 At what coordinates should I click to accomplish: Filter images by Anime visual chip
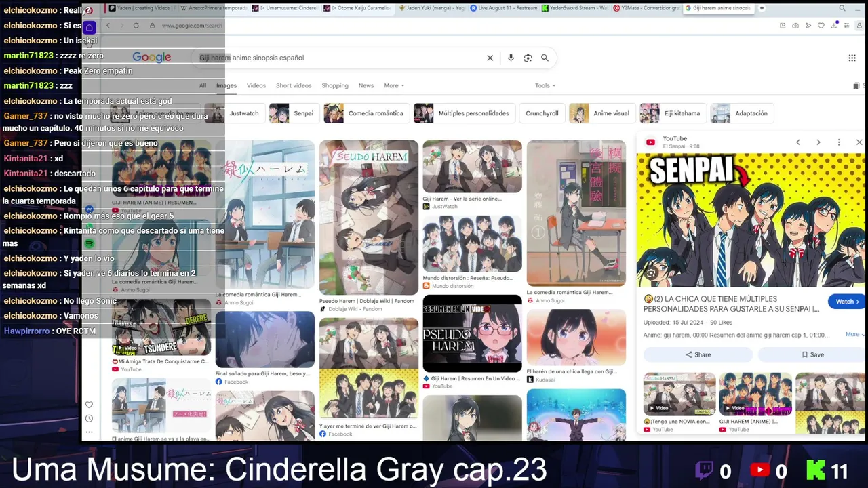(602, 113)
